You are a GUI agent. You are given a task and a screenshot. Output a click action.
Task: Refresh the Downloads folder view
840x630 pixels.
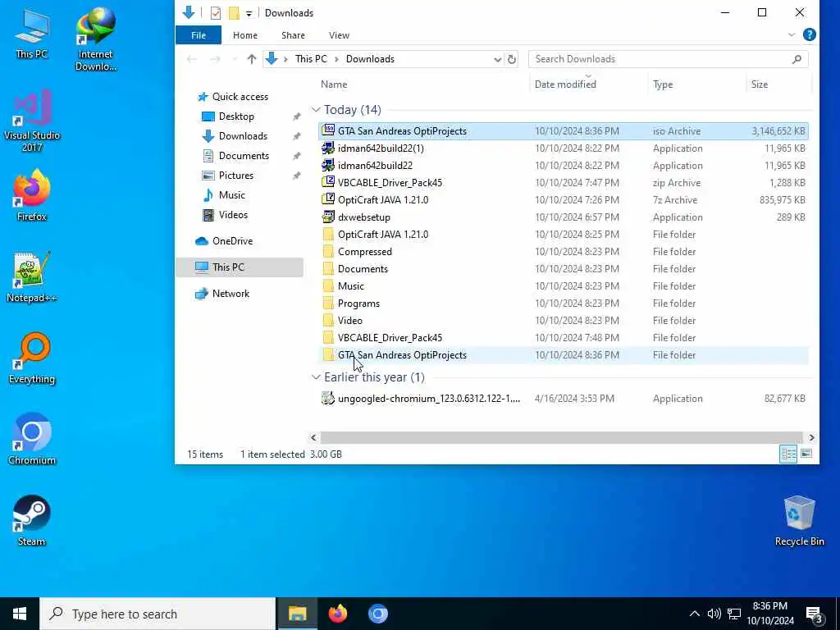tap(512, 59)
